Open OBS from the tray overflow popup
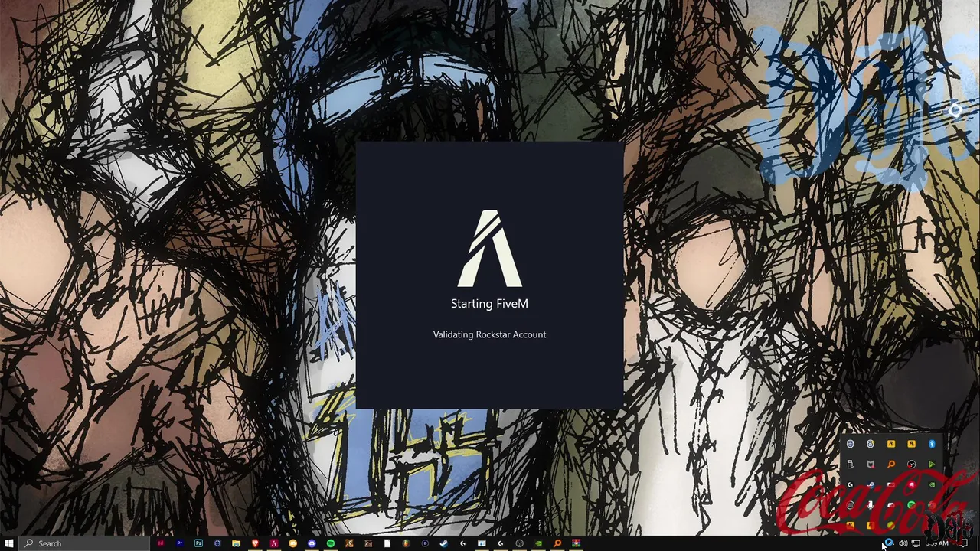980x551 pixels. (x=911, y=465)
